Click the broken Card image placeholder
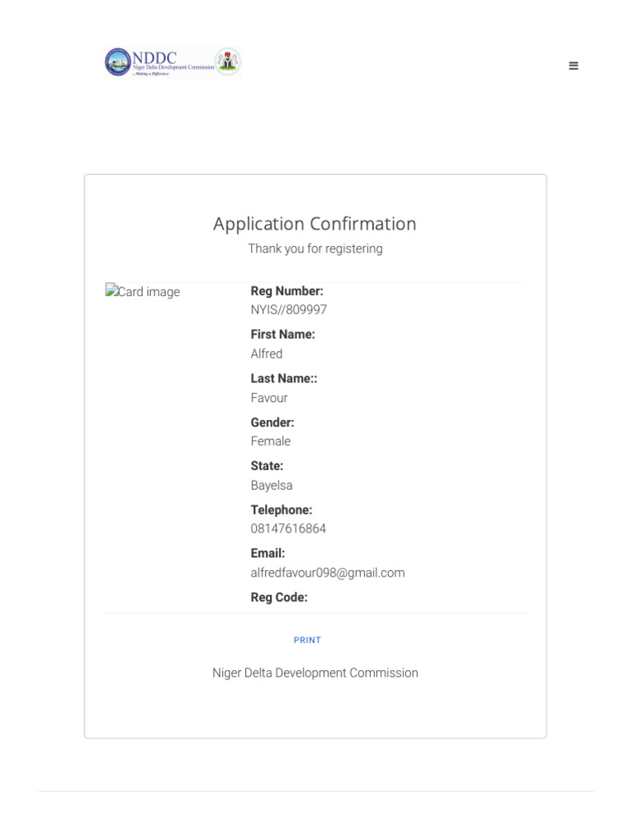 pos(143,292)
